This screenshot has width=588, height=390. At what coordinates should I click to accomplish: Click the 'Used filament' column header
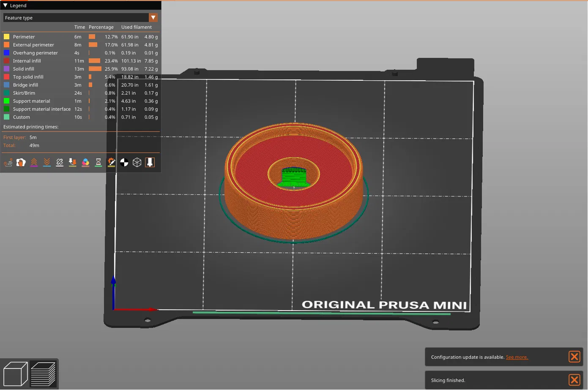click(x=137, y=27)
